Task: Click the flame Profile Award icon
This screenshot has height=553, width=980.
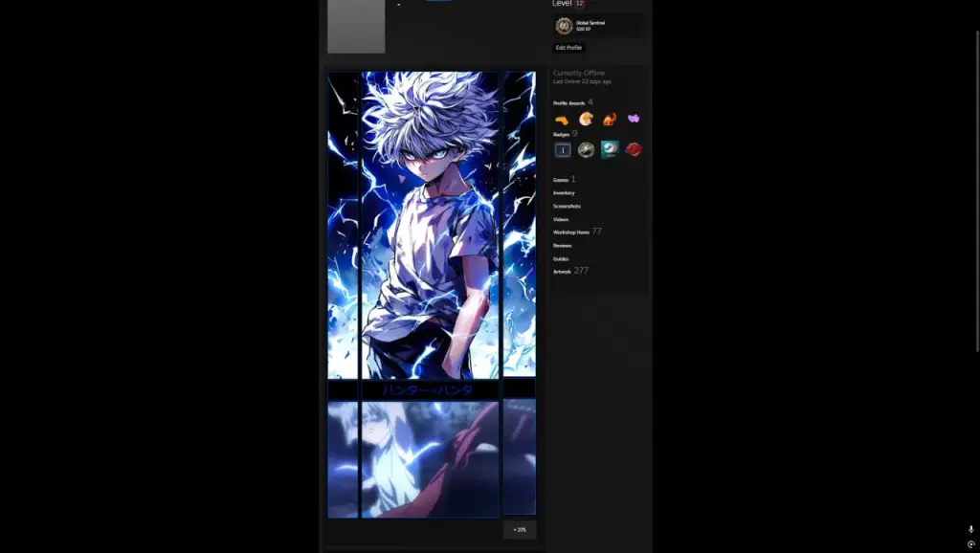Action: [x=610, y=119]
